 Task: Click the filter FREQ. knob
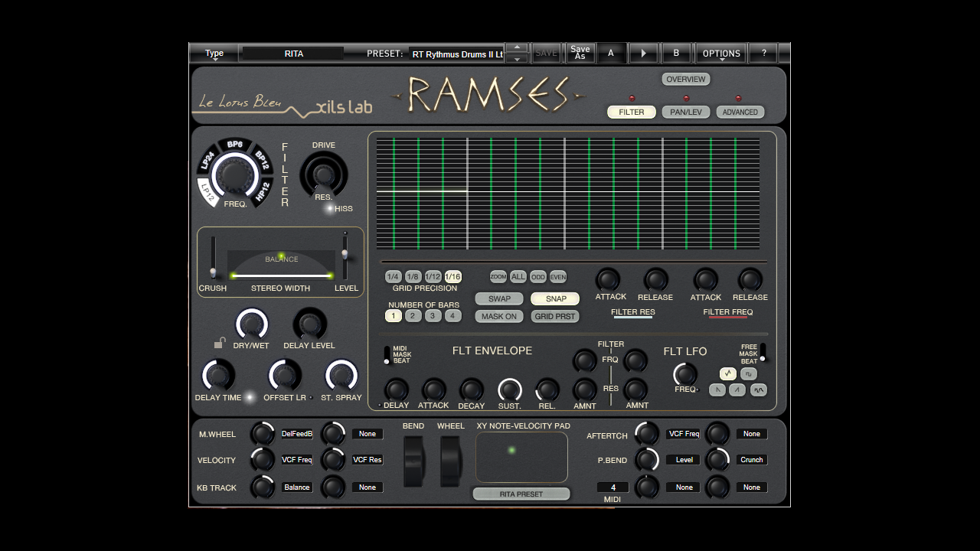coord(235,176)
